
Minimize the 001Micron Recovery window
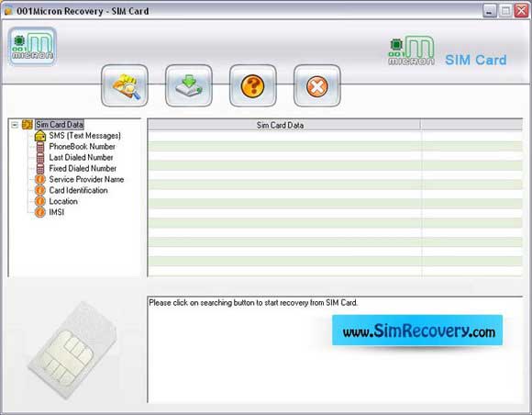coord(490,11)
